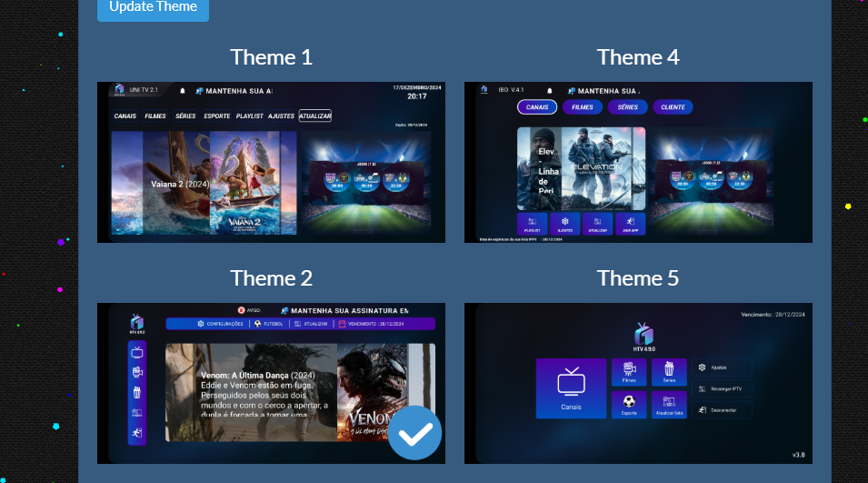Click Series popcorn tile in Theme 5
The image size is (868, 483).
pos(669,372)
